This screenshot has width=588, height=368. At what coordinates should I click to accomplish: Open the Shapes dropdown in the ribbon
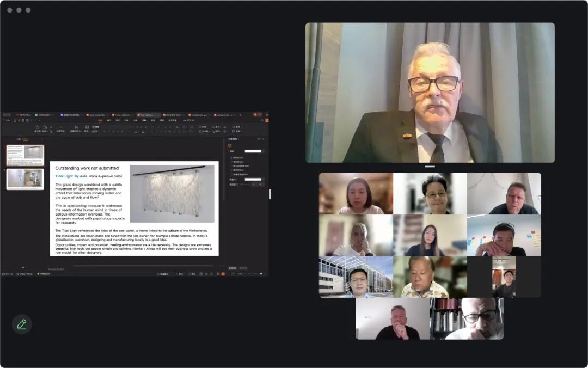point(204,127)
